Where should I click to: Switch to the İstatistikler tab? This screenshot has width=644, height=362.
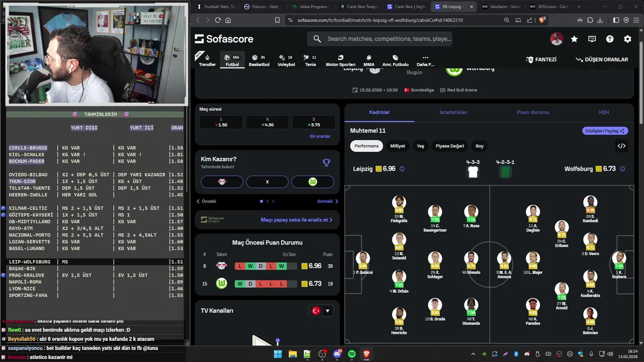coord(453,112)
